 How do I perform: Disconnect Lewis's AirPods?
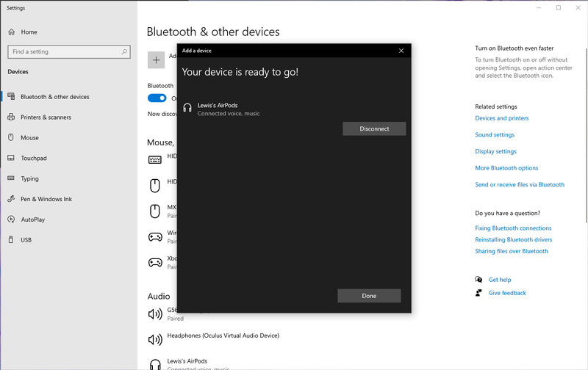374,128
